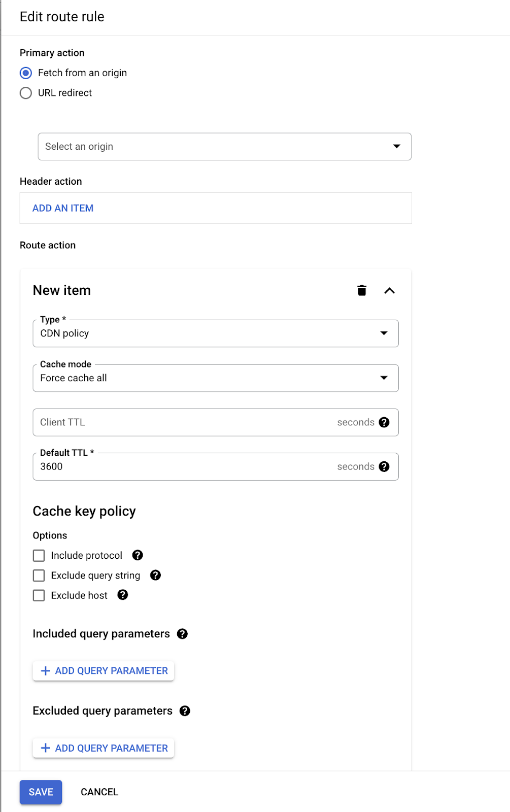
Task: Show help for Exclude host option
Action: click(x=123, y=595)
